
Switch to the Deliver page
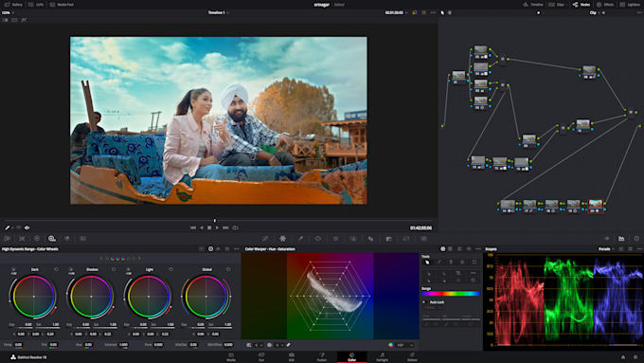click(412, 356)
